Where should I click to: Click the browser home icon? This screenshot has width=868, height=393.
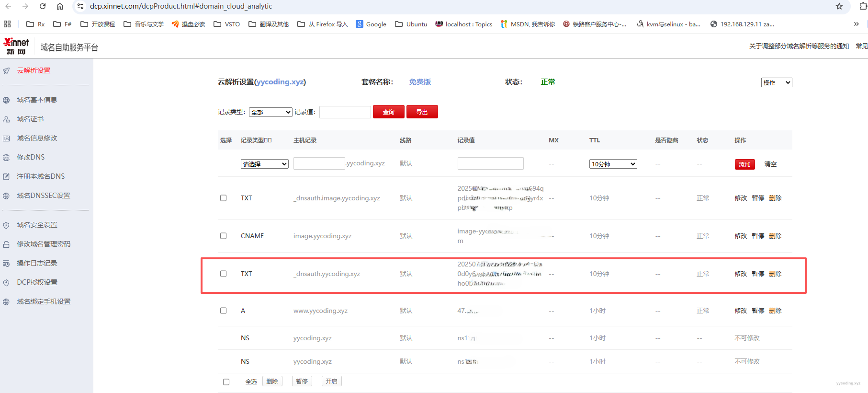point(60,6)
